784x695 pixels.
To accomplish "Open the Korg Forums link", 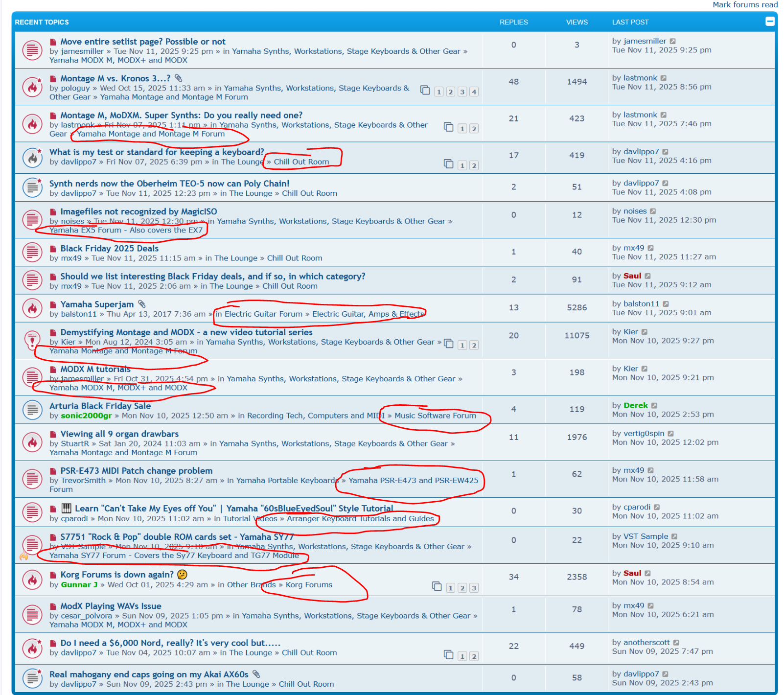I will [x=309, y=585].
